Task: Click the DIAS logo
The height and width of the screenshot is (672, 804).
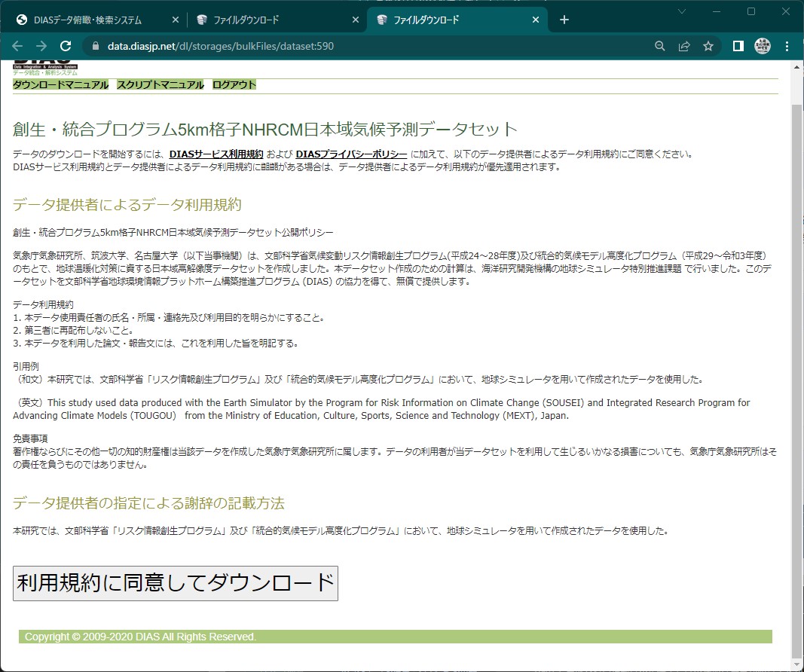Action: pos(45,67)
